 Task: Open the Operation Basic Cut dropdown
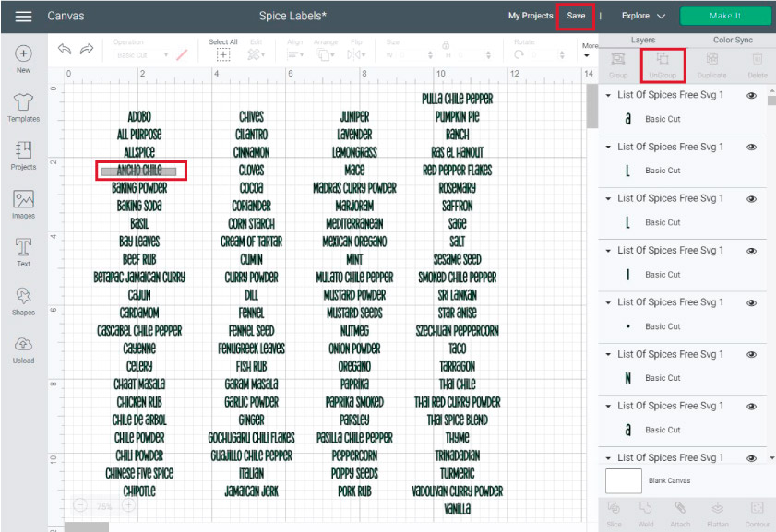[141, 55]
